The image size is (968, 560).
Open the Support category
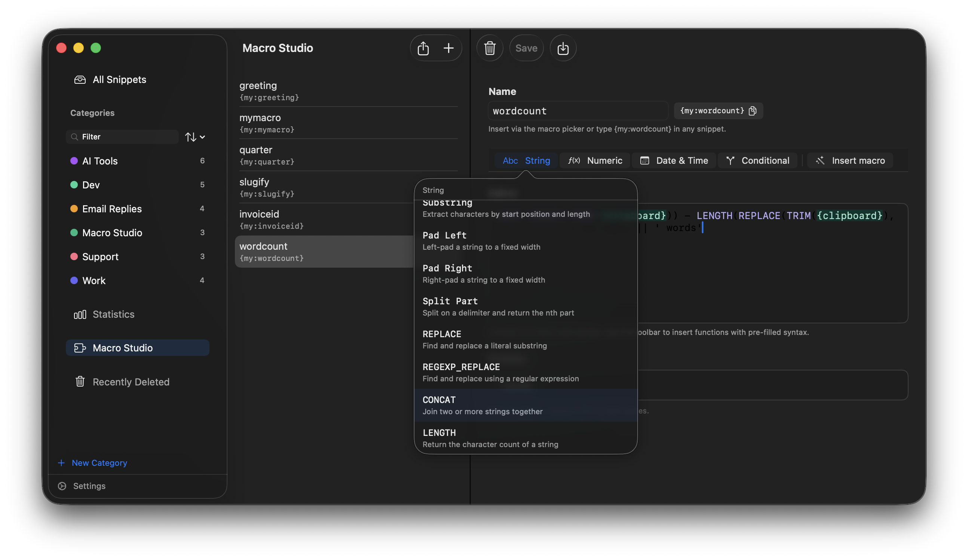pos(138,256)
